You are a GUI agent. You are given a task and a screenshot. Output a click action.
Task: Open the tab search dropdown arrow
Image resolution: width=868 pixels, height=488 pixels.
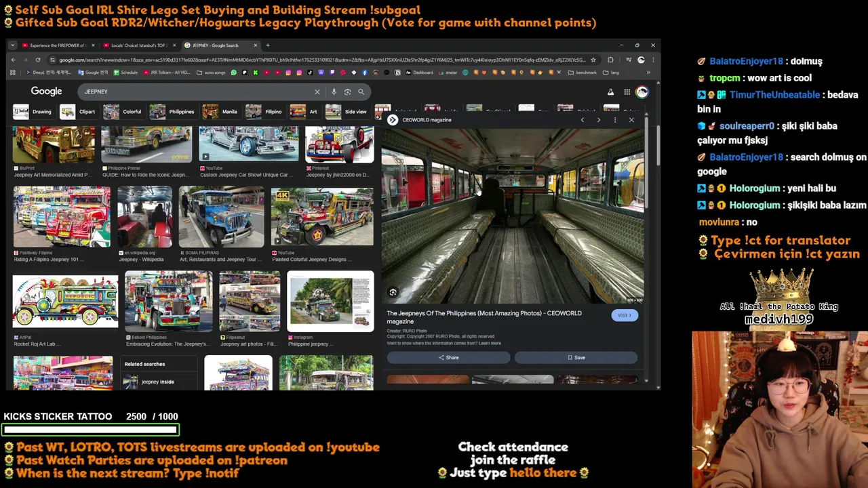pyautogui.click(x=12, y=45)
